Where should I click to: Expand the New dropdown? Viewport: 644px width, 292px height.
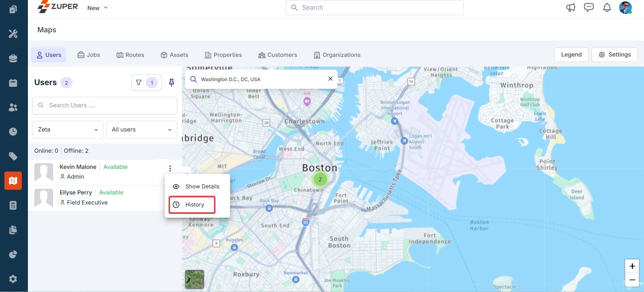(98, 8)
